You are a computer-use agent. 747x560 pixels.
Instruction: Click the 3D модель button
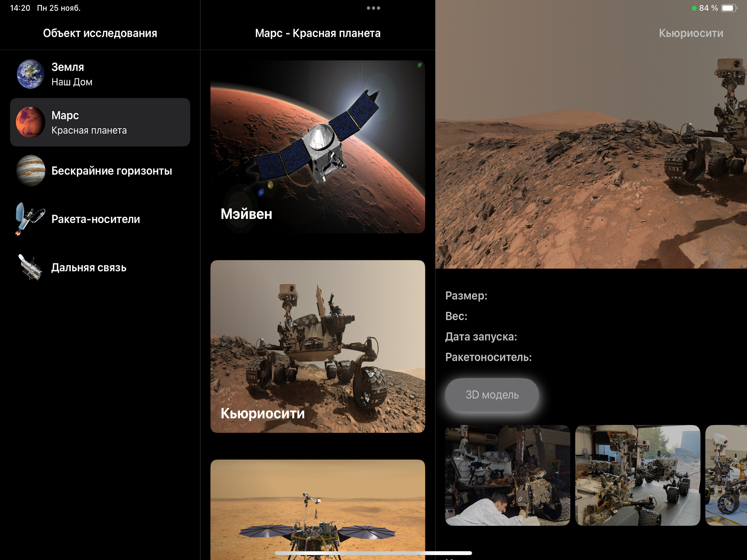pos(492,394)
